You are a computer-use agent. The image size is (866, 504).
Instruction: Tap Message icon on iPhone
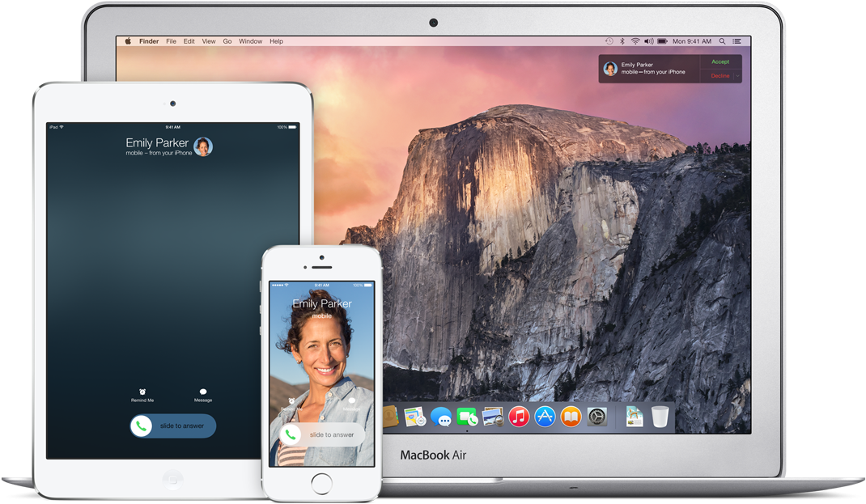352,400
